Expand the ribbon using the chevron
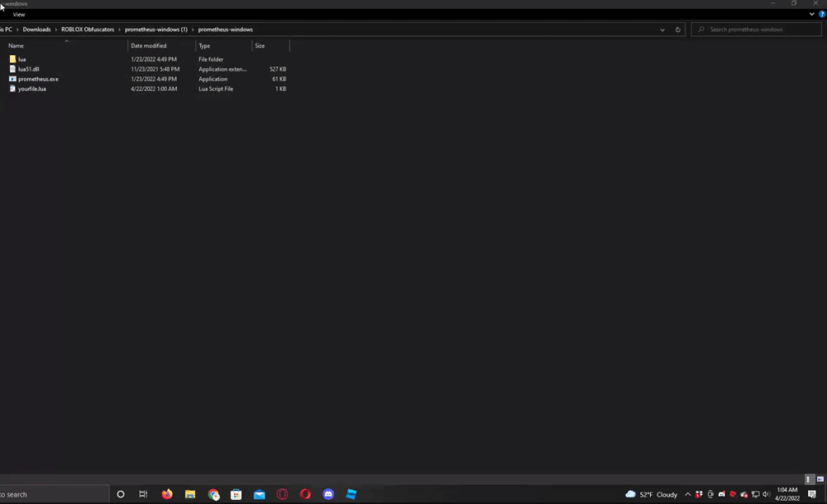The image size is (827, 504). tap(812, 14)
